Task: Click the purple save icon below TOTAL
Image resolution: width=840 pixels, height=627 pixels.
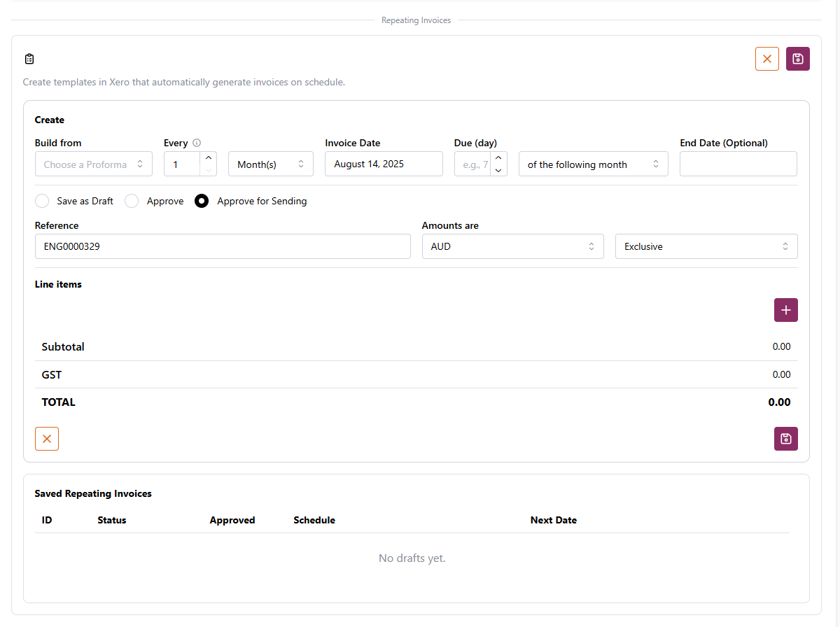Action: coord(785,439)
